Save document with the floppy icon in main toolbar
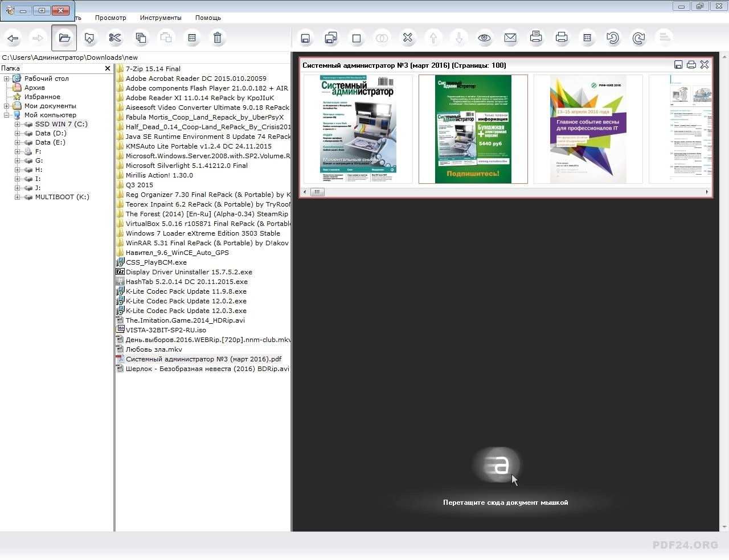This screenshot has height=560, width=729. pos(305,38)
